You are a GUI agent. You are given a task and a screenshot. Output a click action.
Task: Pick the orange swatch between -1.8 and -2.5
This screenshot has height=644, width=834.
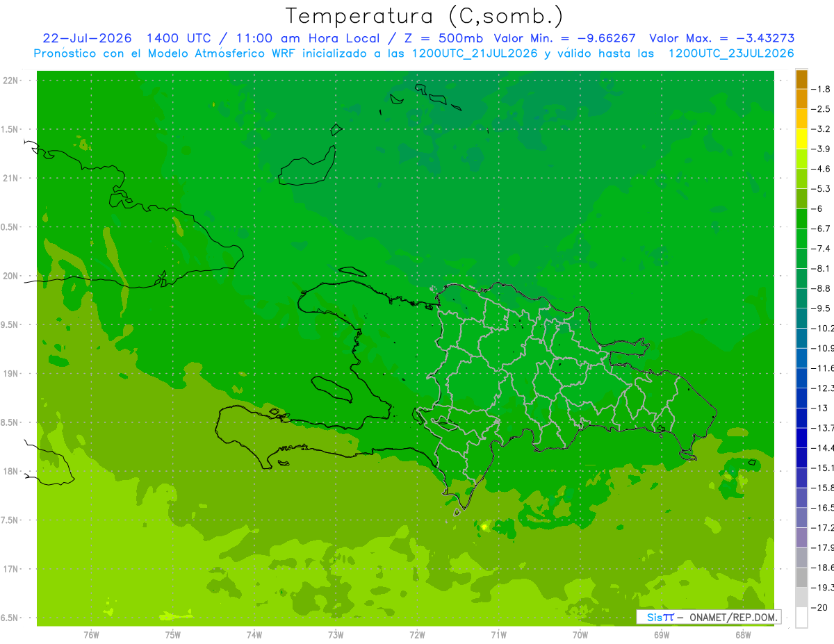pos(801,99)
